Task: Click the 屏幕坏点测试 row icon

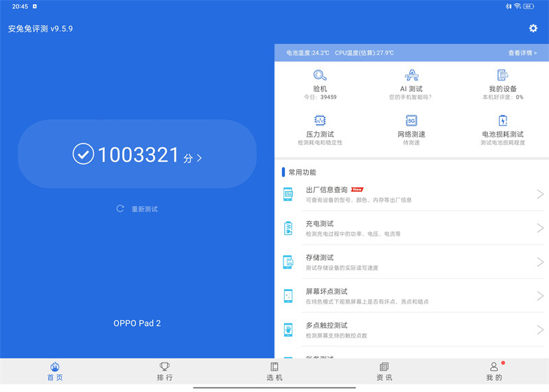Action: (288, 296)
